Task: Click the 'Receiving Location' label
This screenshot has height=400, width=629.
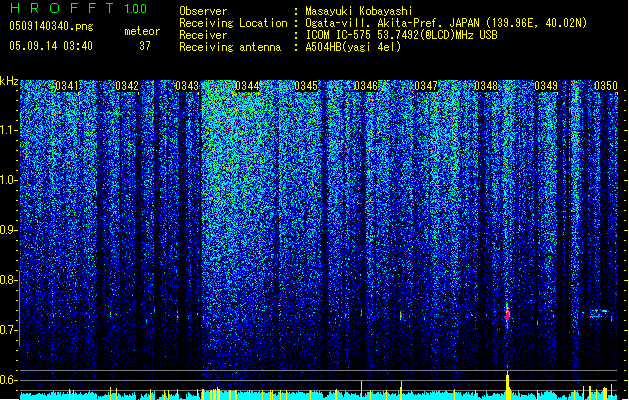Action: (x=233, y=23)
